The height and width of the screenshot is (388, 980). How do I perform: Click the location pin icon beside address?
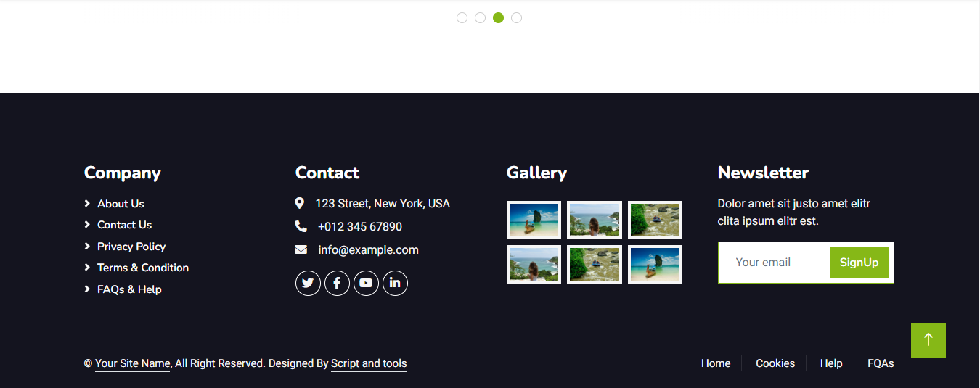click(x=300, y=204)
